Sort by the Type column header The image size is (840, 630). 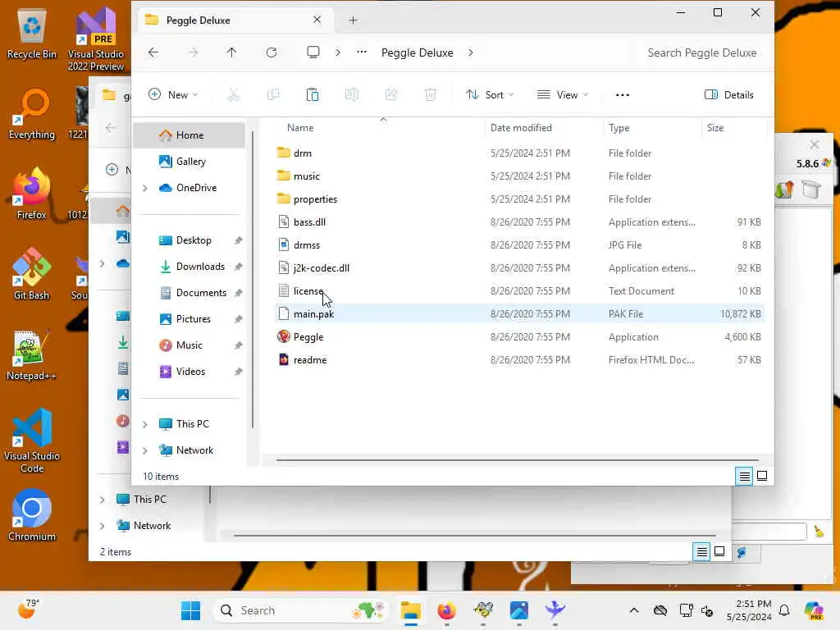pos(652,128)
